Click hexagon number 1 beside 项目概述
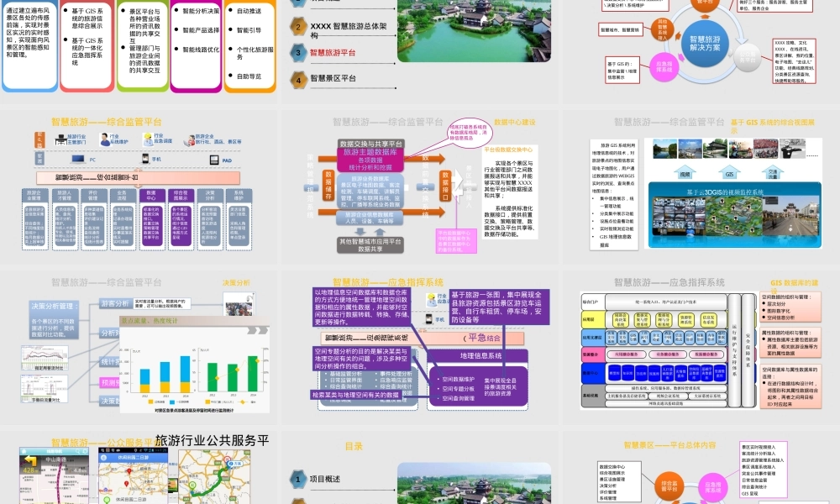Viewport: 840px width, 504px height. (x=298, y=480)
